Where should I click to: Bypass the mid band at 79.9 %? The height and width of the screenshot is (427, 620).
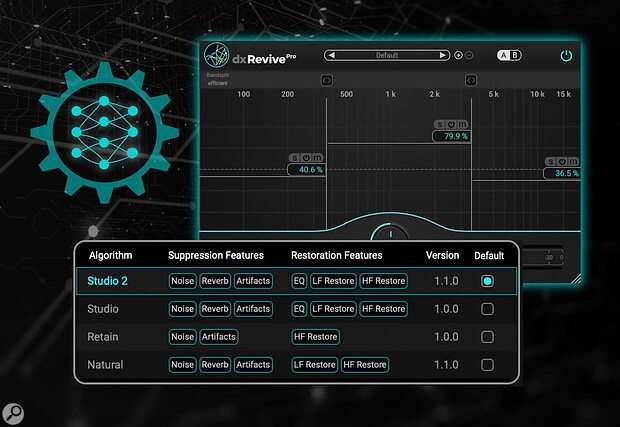tap(452, 125)
